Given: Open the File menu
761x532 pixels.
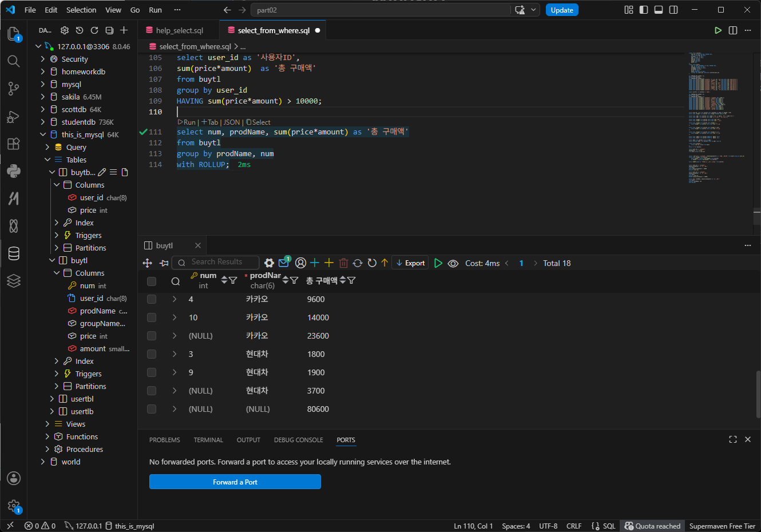Looking at the screenshot, I should (30, 10).
